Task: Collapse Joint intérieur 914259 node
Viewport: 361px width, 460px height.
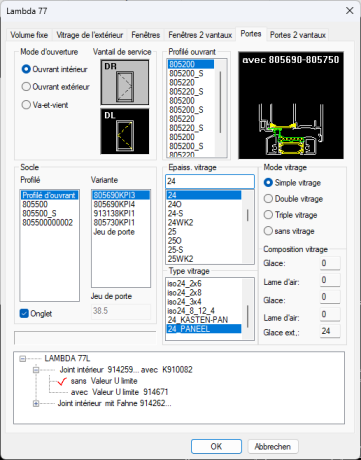Action: click(36, 370)
